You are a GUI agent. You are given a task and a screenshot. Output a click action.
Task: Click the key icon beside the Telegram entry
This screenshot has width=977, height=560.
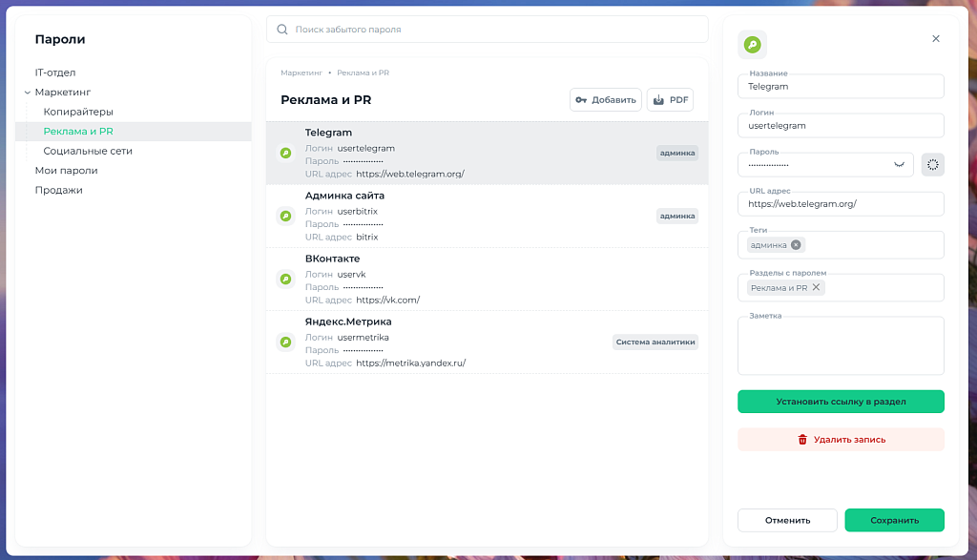point(284,153)
